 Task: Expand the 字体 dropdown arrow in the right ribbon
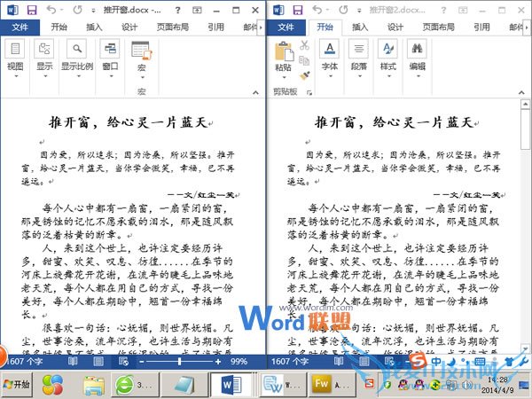tap(330, 76)
